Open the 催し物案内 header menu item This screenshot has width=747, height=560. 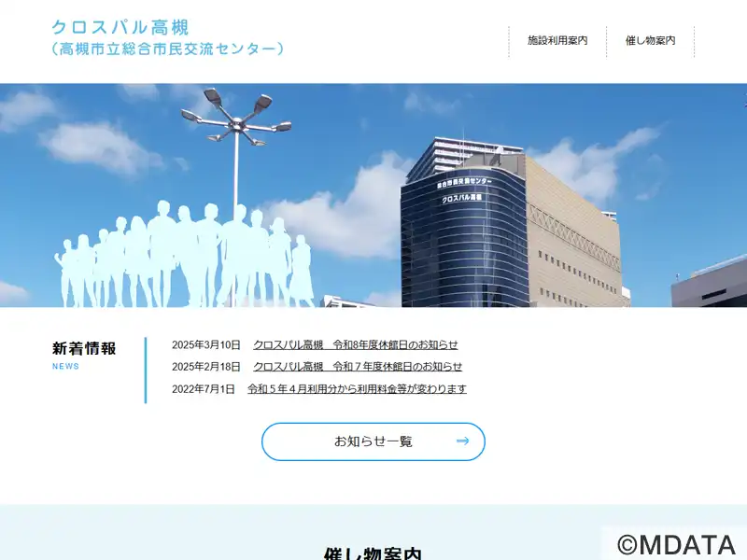pyautogui.click(x=650, y=41)
